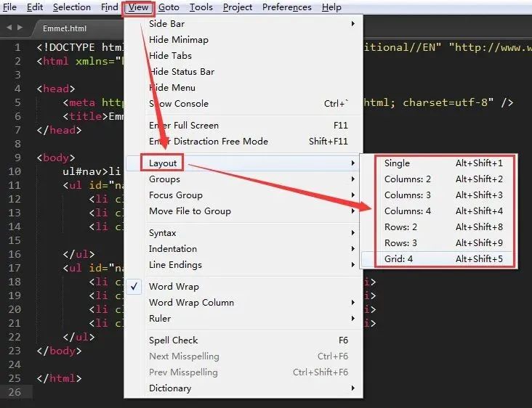The width and height of the screenshot is (532, 408).
Task: Toggle the Word Wrap checkmark option
Action: click(243, 286)
